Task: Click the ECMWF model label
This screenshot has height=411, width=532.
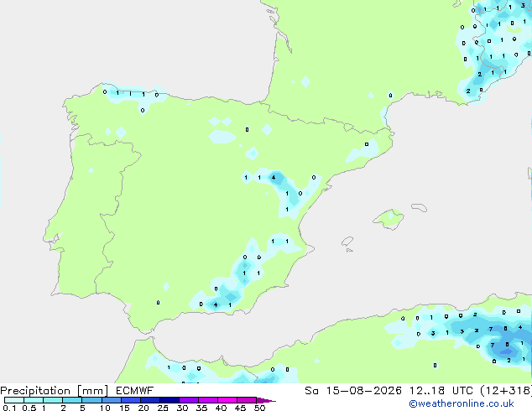Action: 135,390
